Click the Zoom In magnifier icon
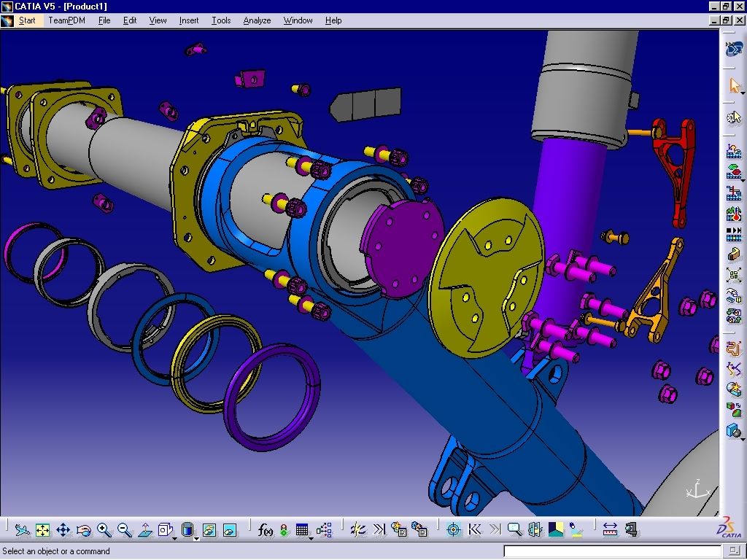 pyautogui.click(x=104, y=530)
